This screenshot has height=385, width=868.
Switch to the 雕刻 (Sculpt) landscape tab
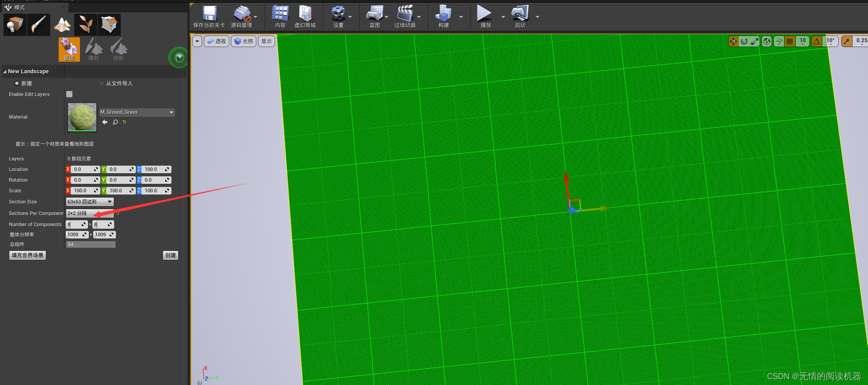(94, 49)
